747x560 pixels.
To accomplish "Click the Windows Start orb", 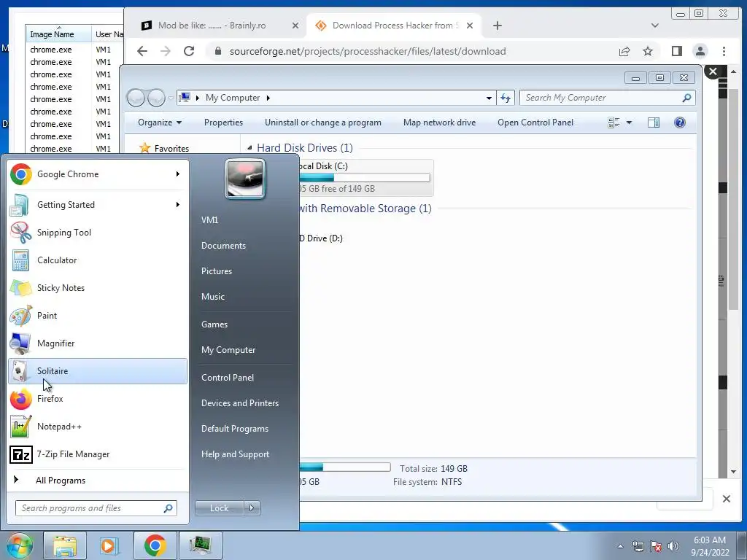I will 19,545.
